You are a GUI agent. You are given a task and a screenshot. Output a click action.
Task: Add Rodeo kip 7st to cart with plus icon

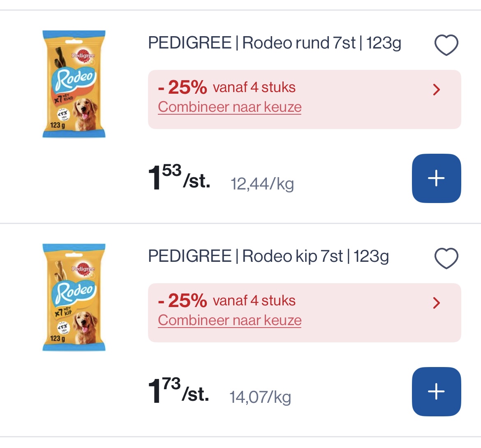pyautogui.click(x=436, y=391)
